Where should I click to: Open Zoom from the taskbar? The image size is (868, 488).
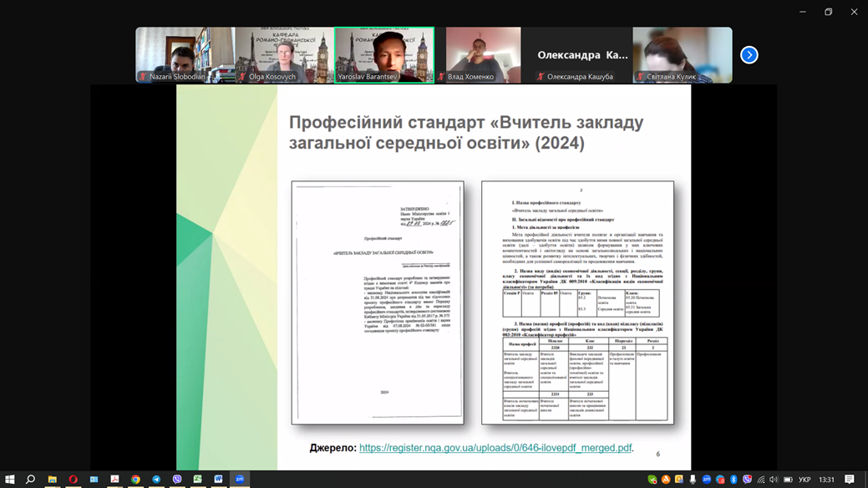tap(240, 480)
